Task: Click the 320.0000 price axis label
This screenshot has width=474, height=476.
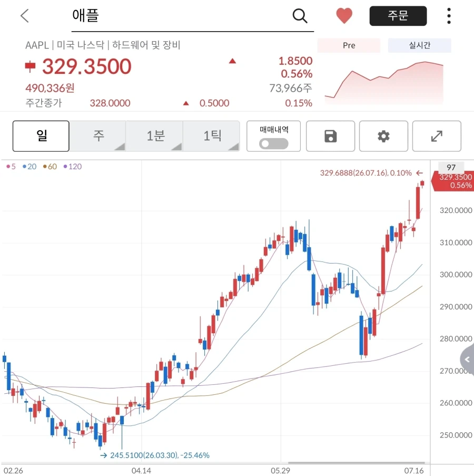Action: pyautogui.click(x=456, y=210)
